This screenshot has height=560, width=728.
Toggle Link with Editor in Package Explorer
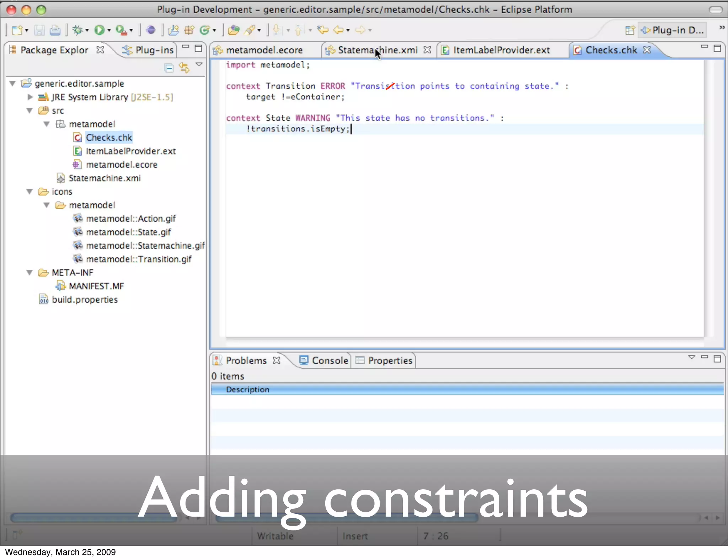[184, 68]
